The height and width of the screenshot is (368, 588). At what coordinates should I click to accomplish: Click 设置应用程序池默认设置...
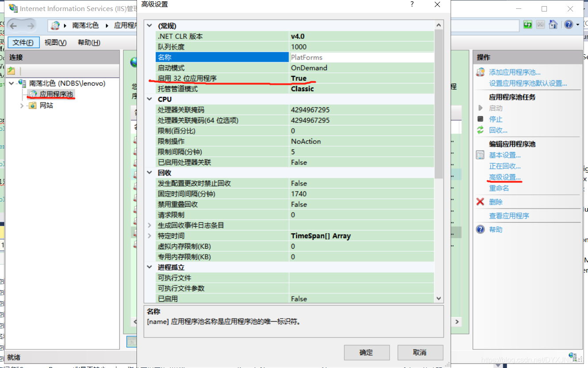pos(528,83)
